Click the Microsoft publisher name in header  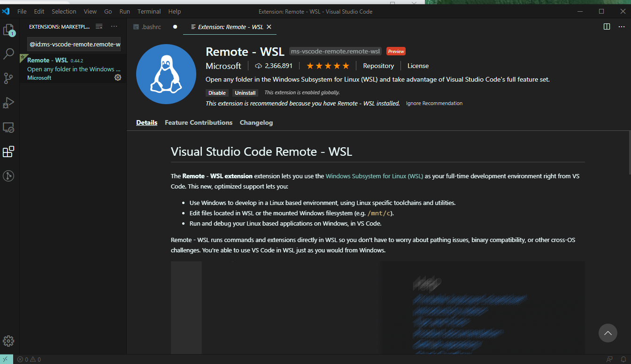tap(223, 66)
